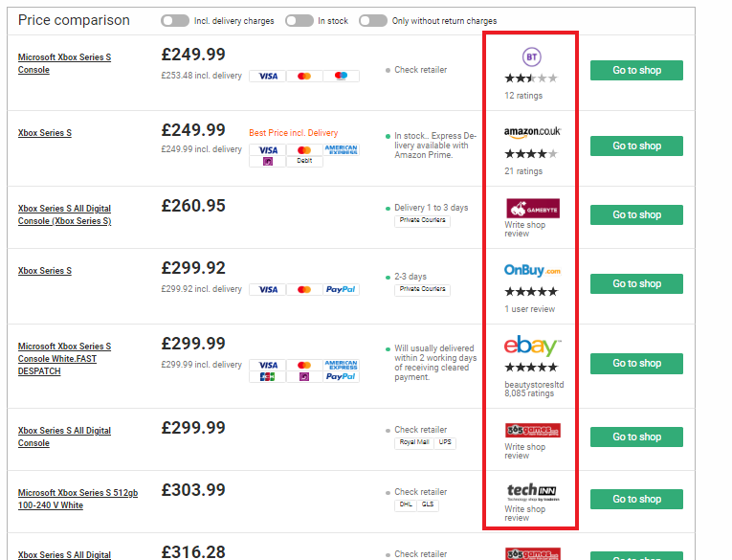The image size is (732, 560).
Task: Toggle Only without return charges switch
Action: (373, 20)
